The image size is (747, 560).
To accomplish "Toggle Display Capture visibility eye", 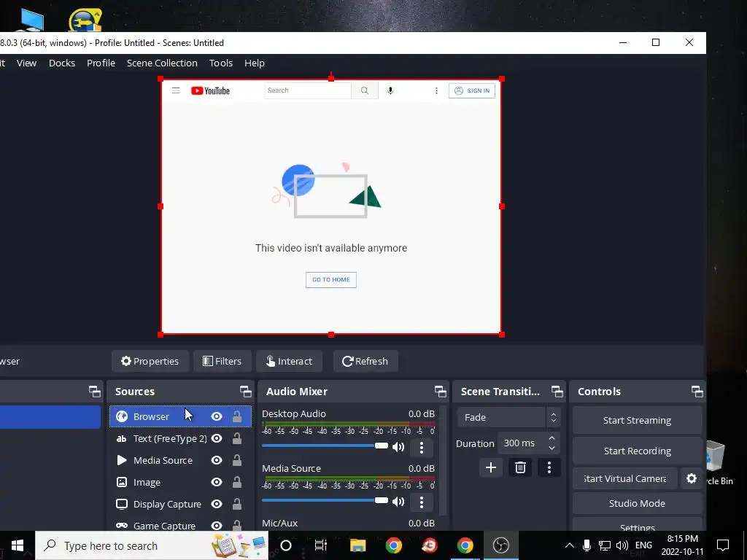I will [x=217, y=505].
